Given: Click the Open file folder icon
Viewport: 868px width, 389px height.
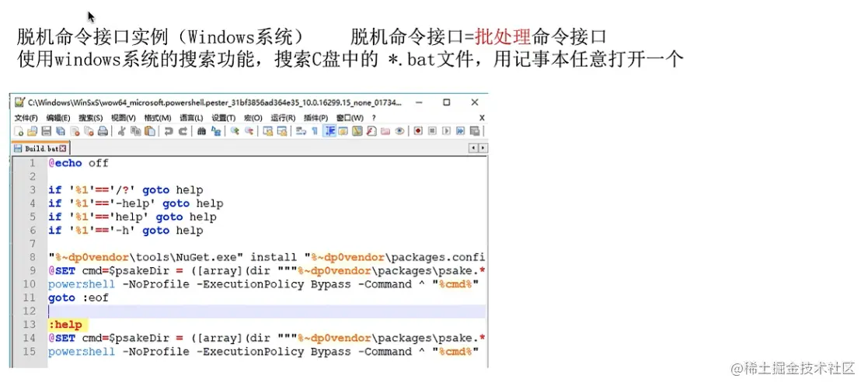Looking at the screenshot, I should point(32,131).
